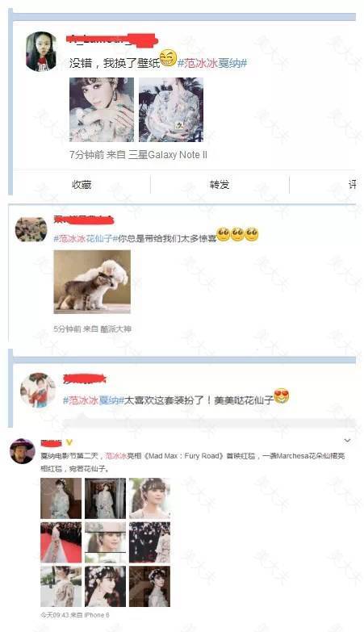
Task: Click 转发 to repost the first post
Action: click(220, 185)
